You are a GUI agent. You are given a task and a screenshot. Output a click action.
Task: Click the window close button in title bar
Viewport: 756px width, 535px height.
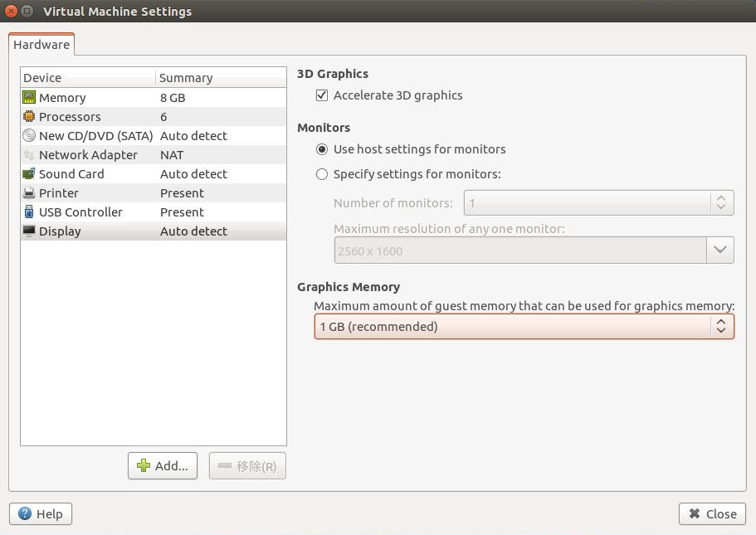point(11,11)
